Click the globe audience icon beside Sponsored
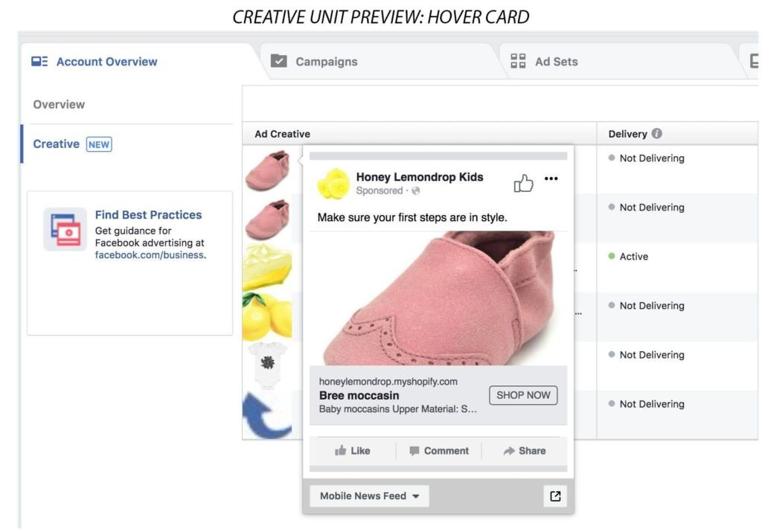The height and width of the screenshot is (532, 762). coord(415,190)
